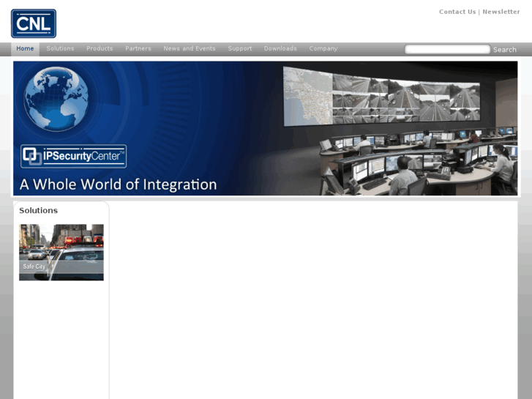The image size is (532, 399).
Task: Click the Solutions sidebar heading
Action: 38,211
